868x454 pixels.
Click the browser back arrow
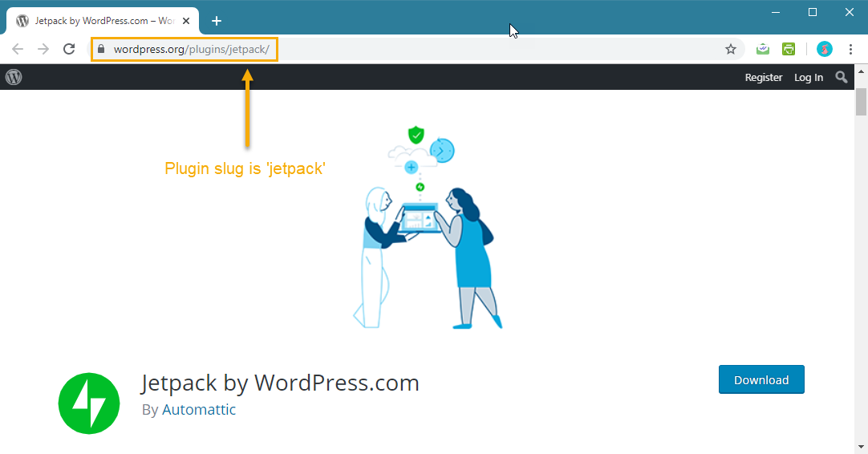click(18, 49)
